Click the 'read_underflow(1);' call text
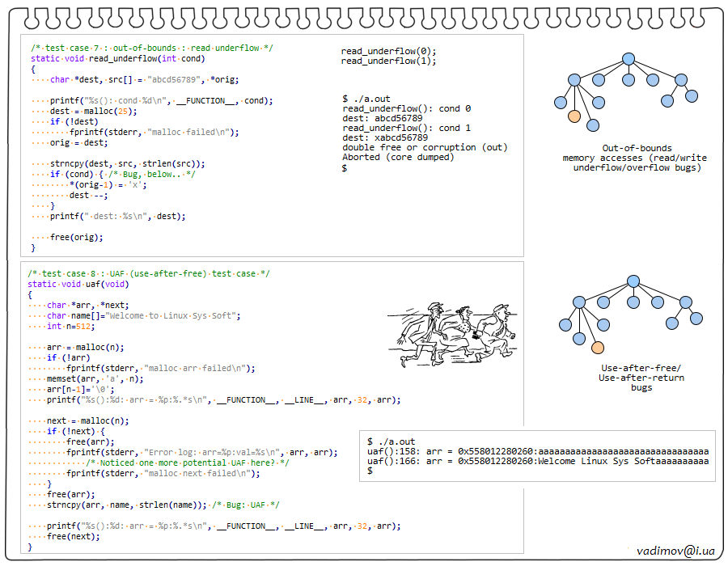Screen dimensions: 728x566 [388, 61]
